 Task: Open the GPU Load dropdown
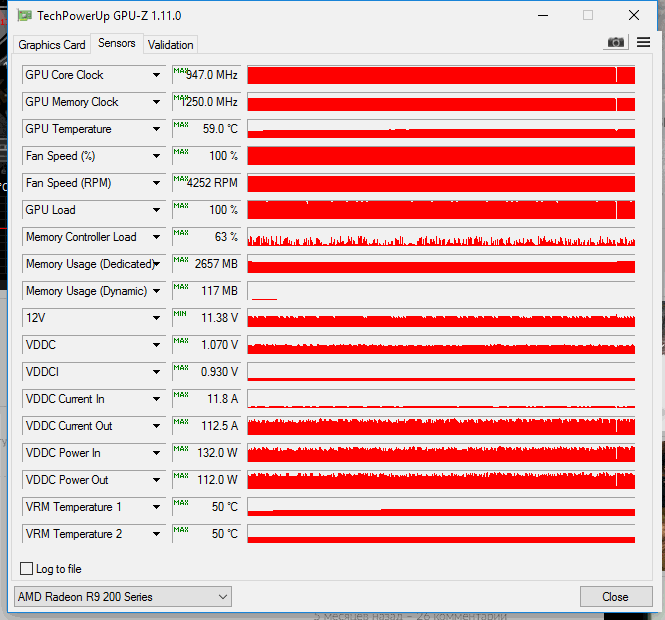(156, 210)
